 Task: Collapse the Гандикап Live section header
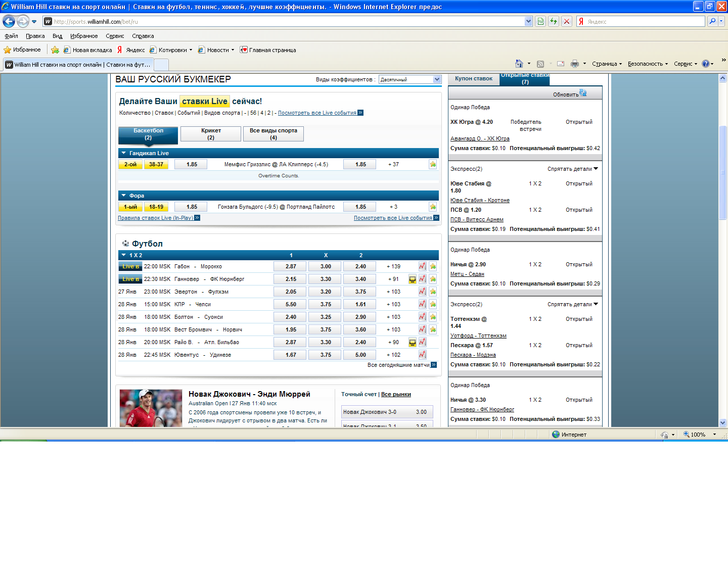coord(124,153)
